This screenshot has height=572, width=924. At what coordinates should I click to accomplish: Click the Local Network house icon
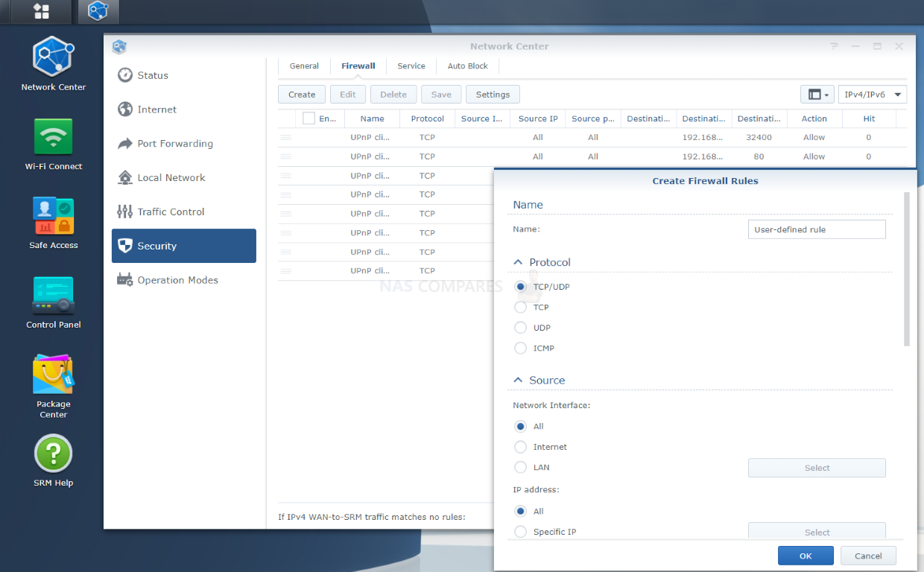pyautogui.click(x=125, y=177)
